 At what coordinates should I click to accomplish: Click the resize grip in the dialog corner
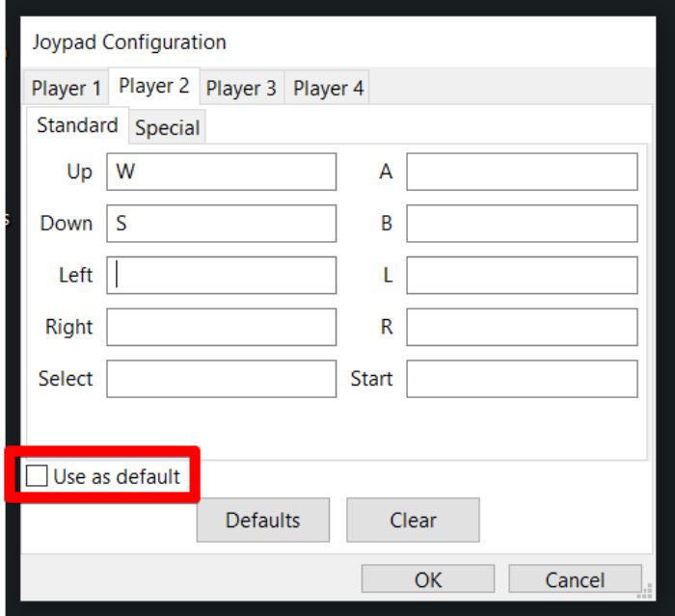click(646, 592)
